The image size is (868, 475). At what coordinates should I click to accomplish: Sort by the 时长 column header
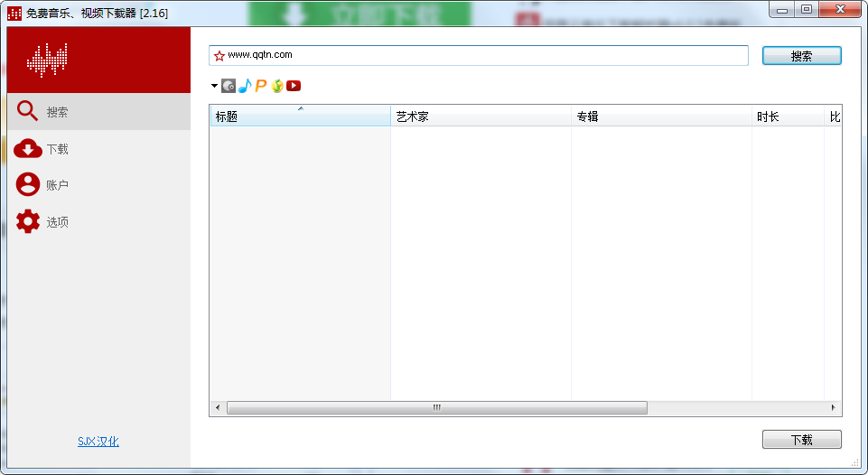click(788, 116)
